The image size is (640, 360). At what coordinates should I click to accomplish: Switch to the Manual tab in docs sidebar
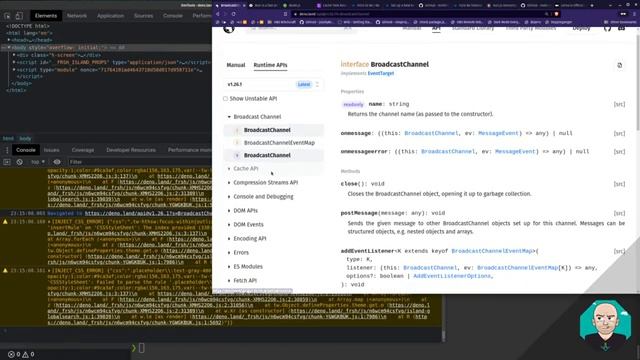coord(236,65)
